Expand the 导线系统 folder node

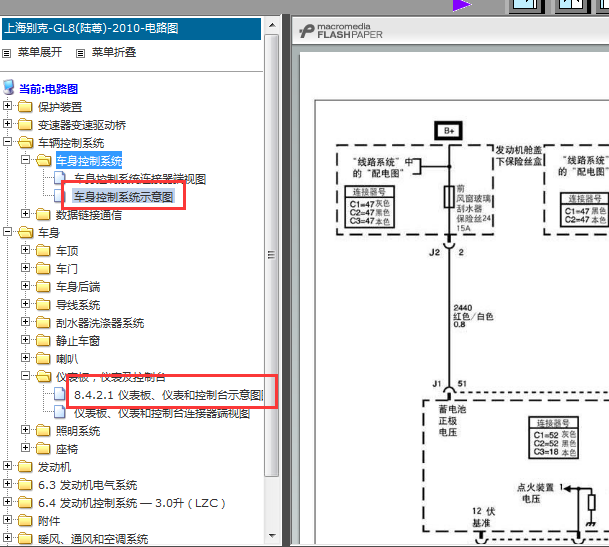(x=25, y=303)
